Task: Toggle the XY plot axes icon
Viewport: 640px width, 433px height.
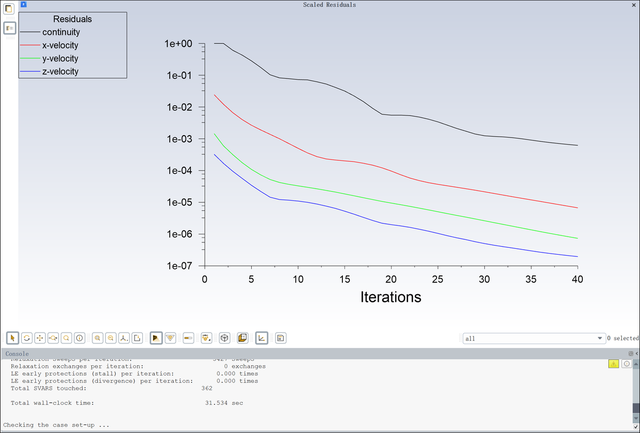Action: point(262,338)
